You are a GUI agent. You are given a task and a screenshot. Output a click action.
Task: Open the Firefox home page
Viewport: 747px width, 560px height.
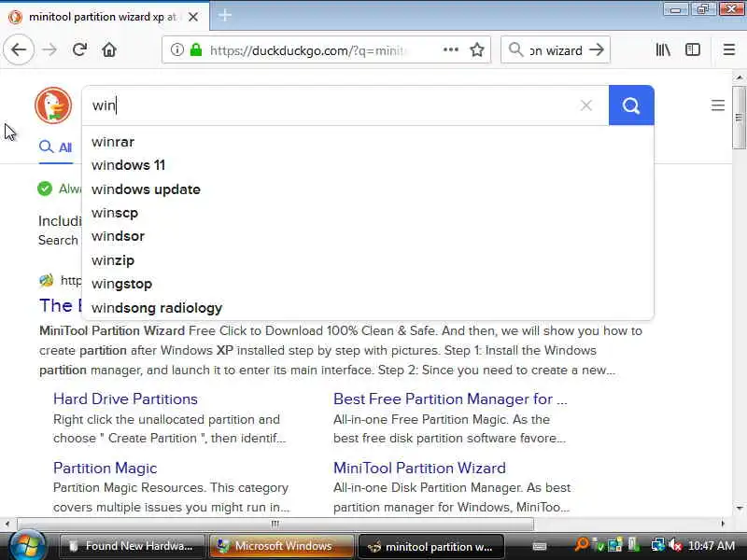coord(109,49)
